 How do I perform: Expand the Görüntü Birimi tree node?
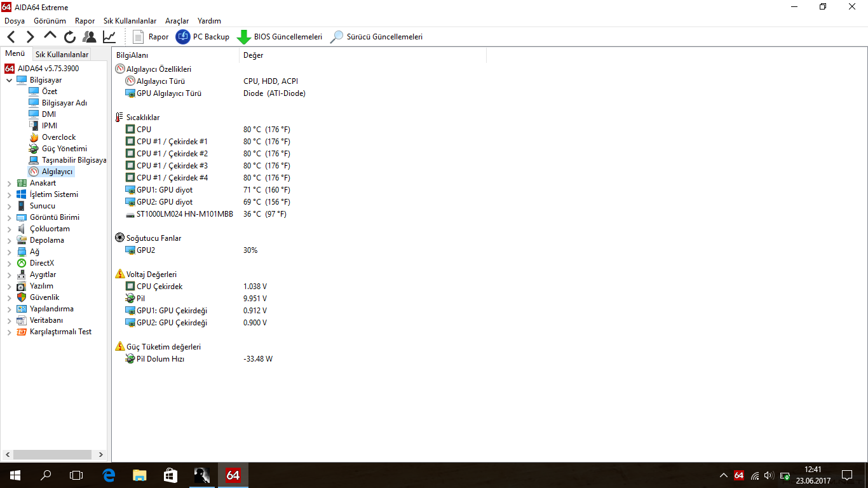tap(9, 218)
